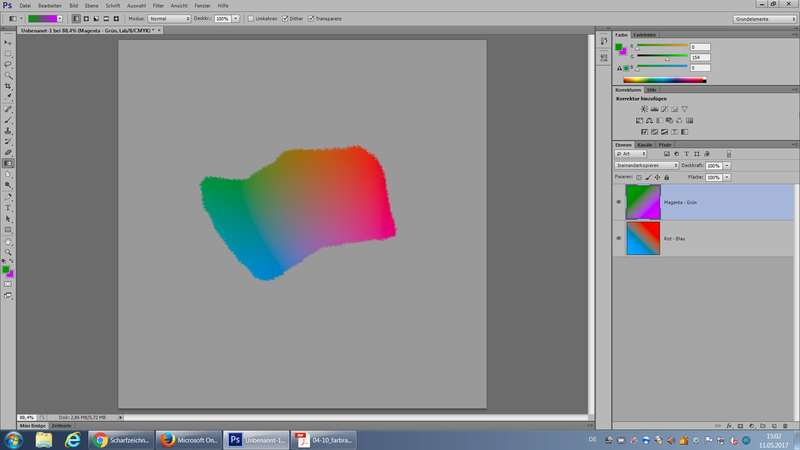Screen dimensions: 800x450
Task: Open the Filter menu
Action: [x=158, y=6]
